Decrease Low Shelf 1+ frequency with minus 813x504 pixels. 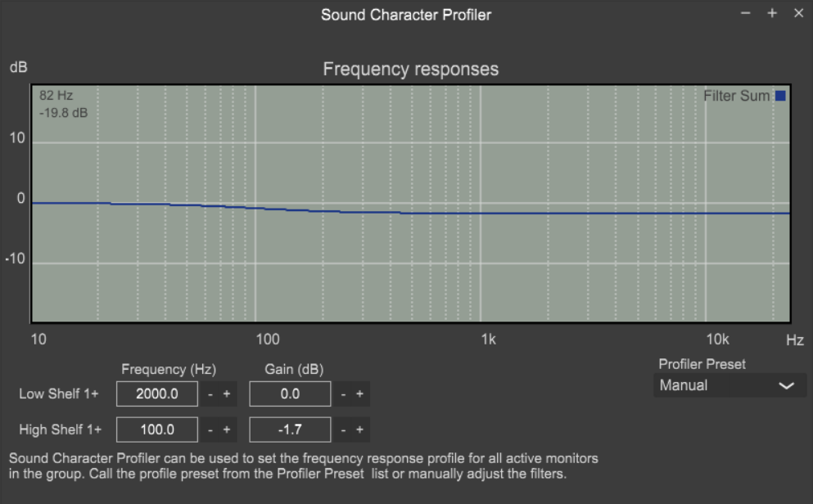click(x=210, y=394)
